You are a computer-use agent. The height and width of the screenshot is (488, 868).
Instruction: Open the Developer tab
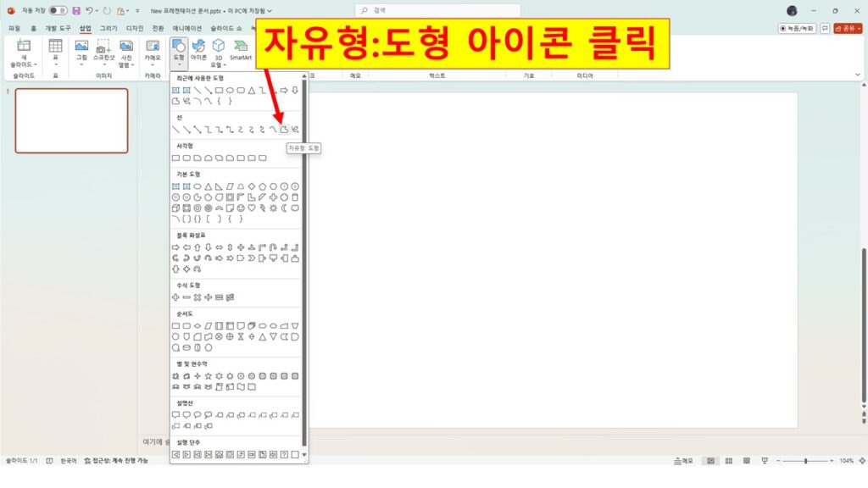pos(58,28)
